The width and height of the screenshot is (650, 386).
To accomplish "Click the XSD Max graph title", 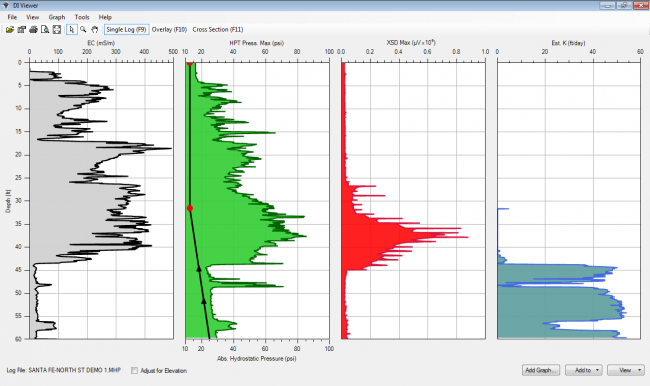I will click(411, 42).
